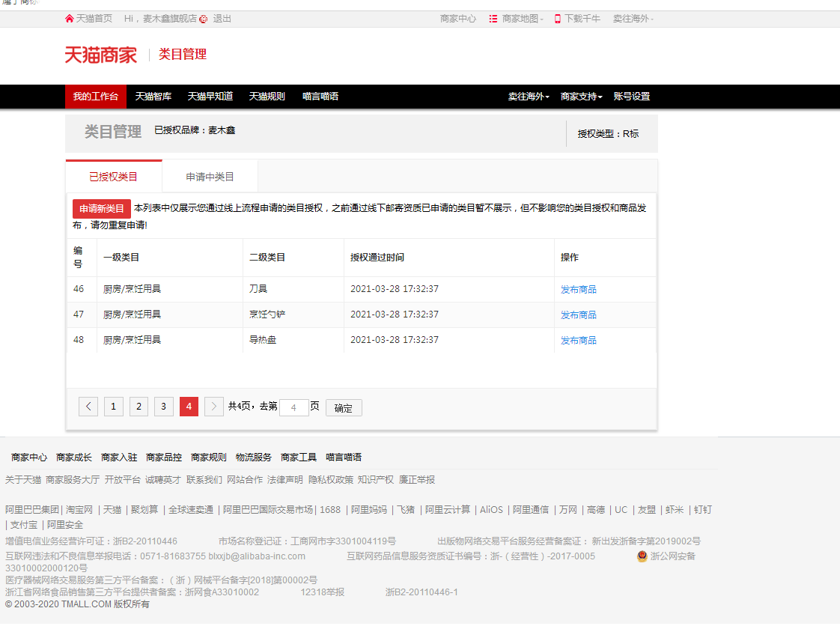This screenshot has width=840, height=626.
Task: Go to next page arrow in pagination
Action: pos(214,407)
